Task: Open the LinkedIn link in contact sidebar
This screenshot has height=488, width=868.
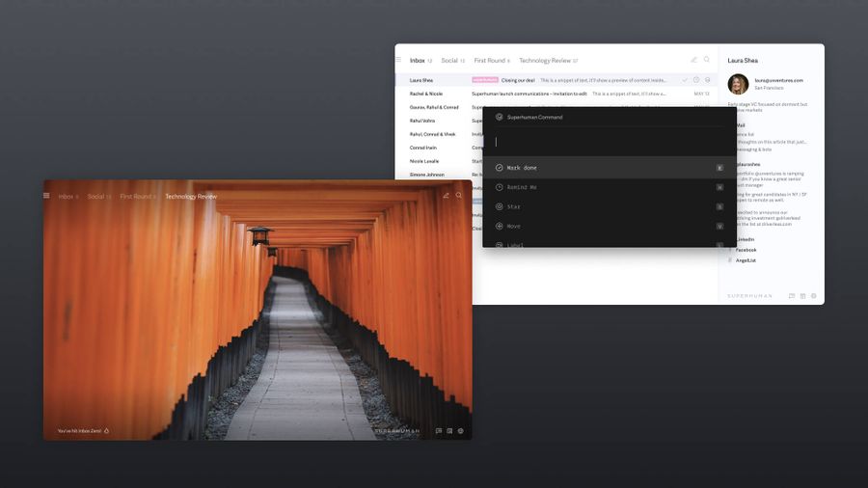Action: pyautogui.click(x=746, y=239)
